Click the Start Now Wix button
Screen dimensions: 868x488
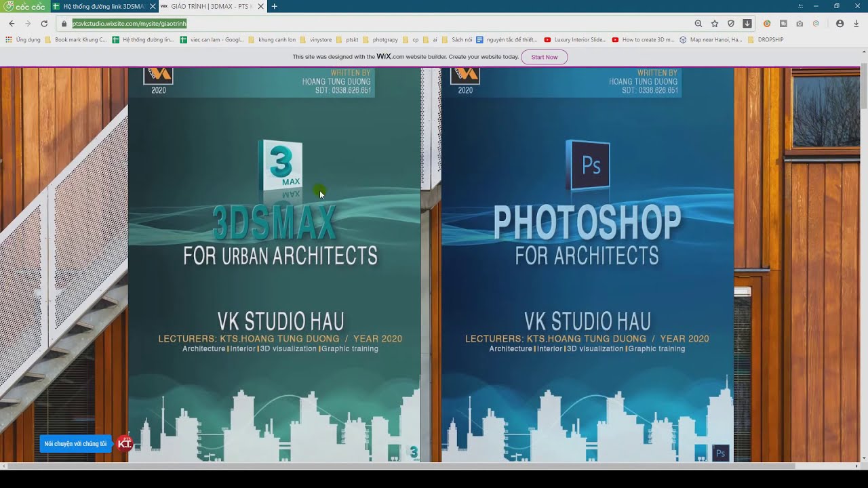[544, 57]
